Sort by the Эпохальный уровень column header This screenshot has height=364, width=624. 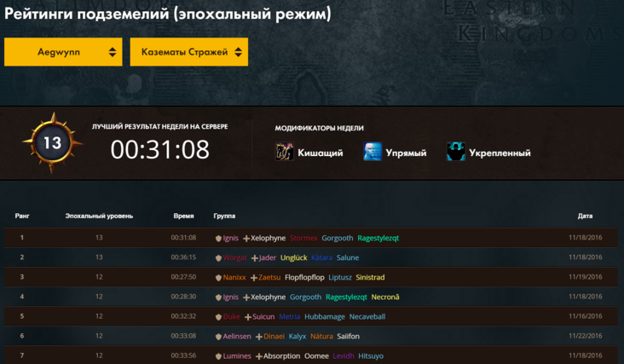[99, 217]
